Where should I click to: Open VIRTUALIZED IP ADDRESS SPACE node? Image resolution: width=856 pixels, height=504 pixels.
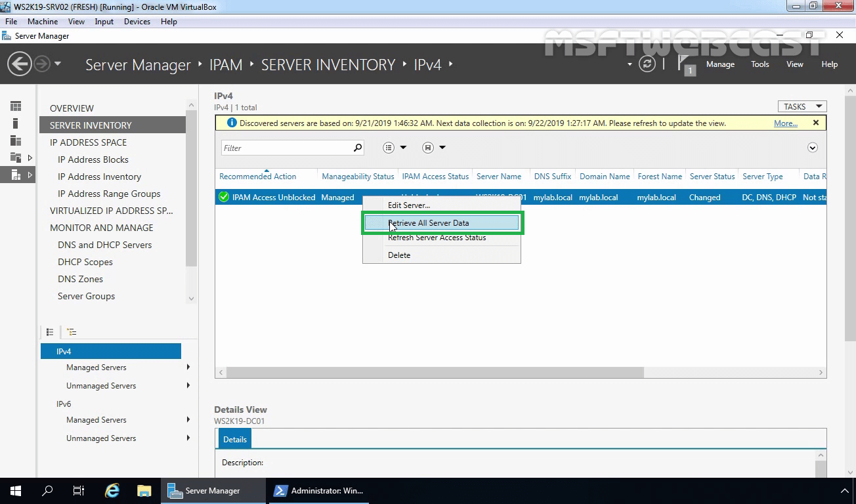point(112,211)
